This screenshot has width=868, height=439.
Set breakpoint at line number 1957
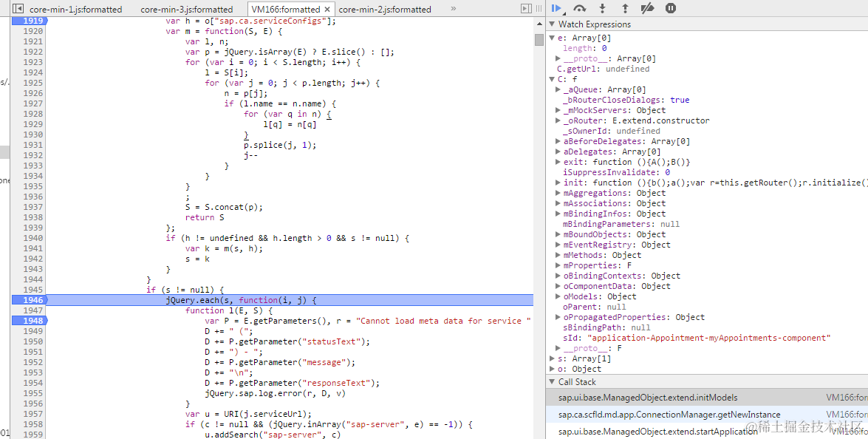(33, 414)
